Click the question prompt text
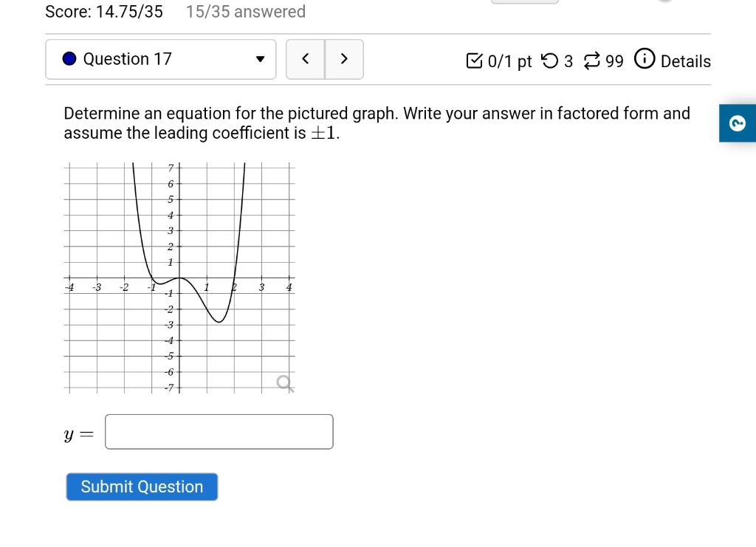Screen dimensions: 756x547 click(377, 123)
